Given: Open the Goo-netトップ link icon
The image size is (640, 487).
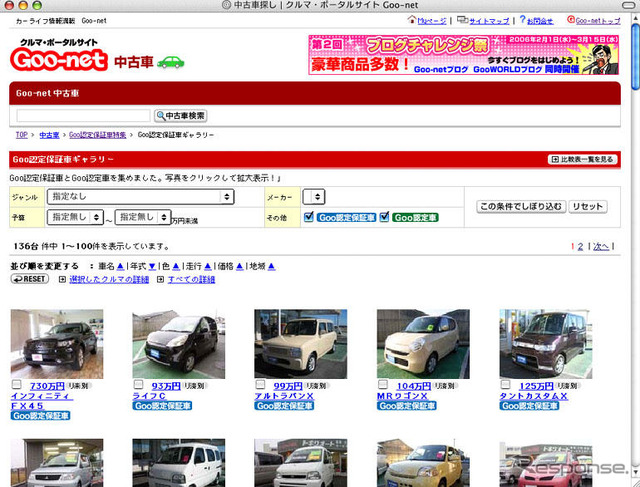Looking at the screenshot, I should click(570, 20).
